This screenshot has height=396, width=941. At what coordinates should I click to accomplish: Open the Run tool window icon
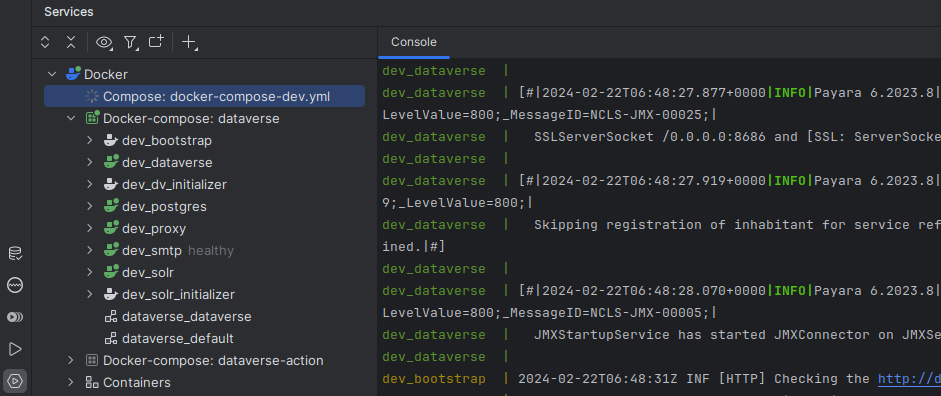coord(15,349)
